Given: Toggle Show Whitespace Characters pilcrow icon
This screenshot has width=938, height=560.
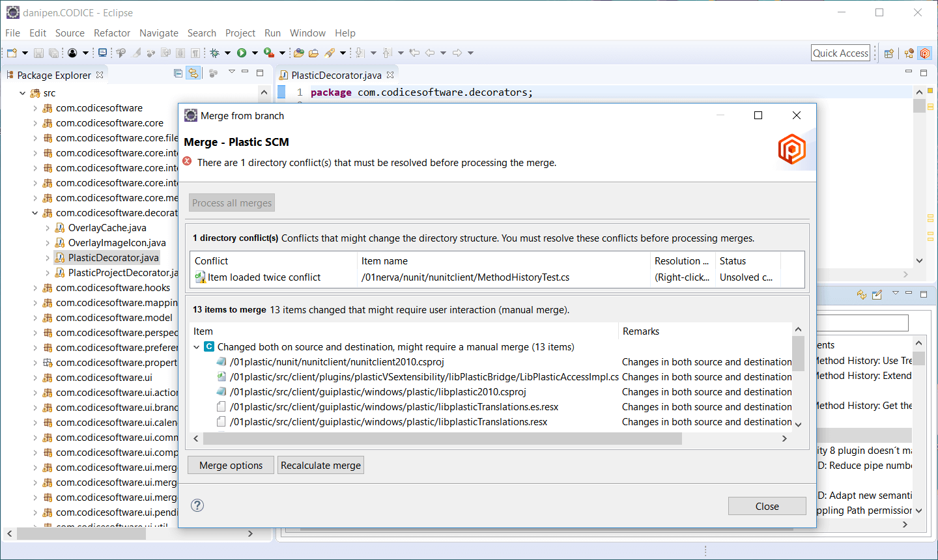Looking at the screenshot, I should pos(196,53).
